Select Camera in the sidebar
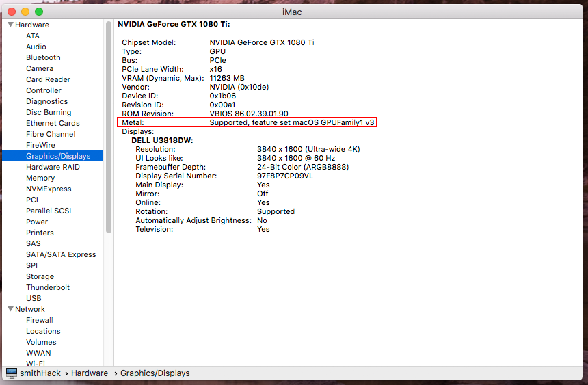Screen dimensions: 588x385 [40, 68]
